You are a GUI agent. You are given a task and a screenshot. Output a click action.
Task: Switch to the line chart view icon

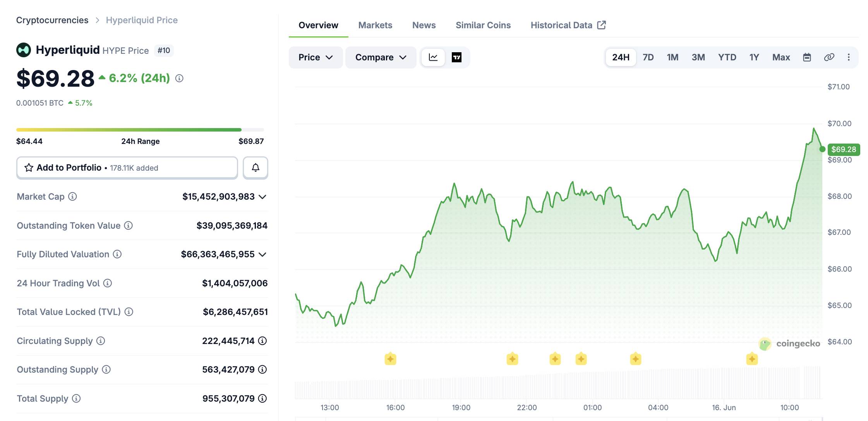pyautogui.click(x=433, y=57)
